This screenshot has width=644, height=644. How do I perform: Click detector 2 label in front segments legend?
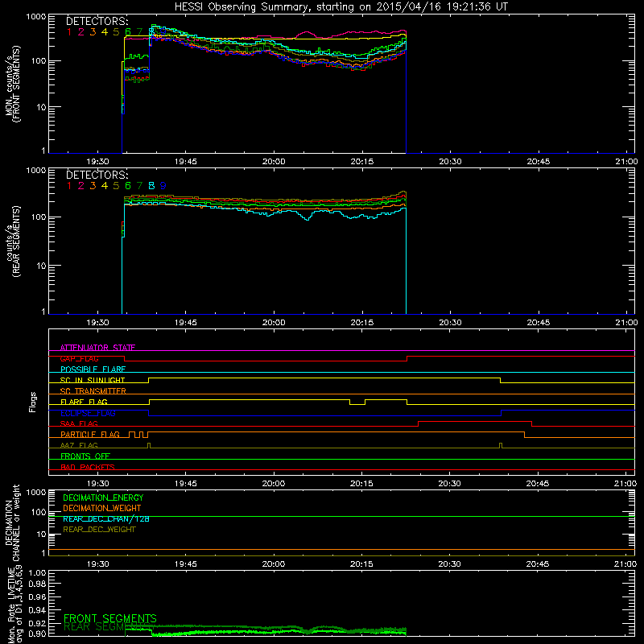click(81, 32)
